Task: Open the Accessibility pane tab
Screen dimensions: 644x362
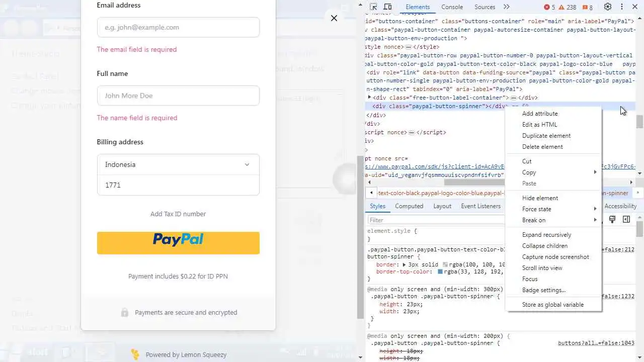Action: pyautogui.click(x=620, y=206)
